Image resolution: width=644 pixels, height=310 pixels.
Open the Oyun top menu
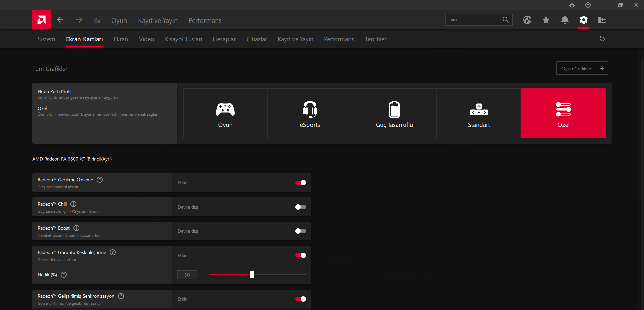pyautogui.click(x=119, y=20)
